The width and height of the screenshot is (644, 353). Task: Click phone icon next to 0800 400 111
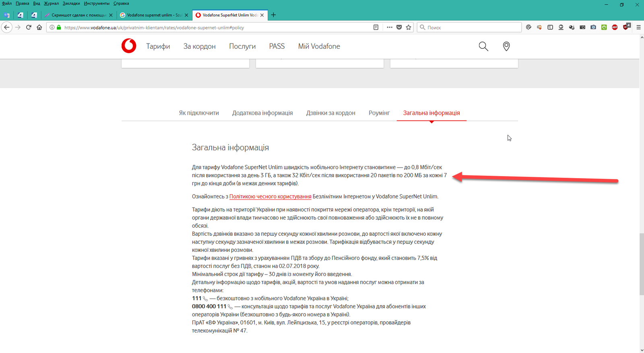(x=230, y=307)
